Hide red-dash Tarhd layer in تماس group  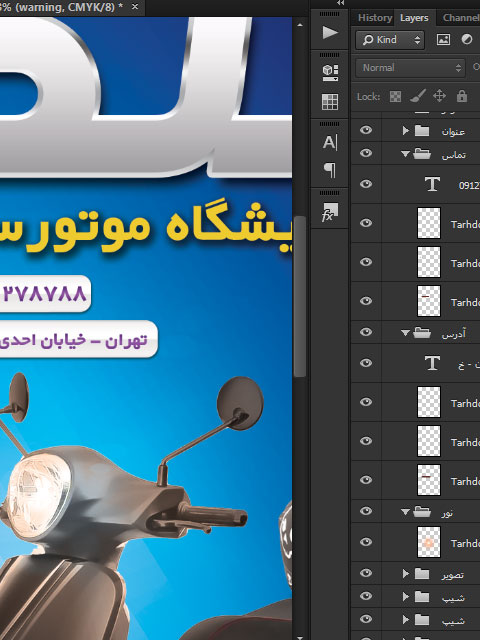click(x=366, y=301)
